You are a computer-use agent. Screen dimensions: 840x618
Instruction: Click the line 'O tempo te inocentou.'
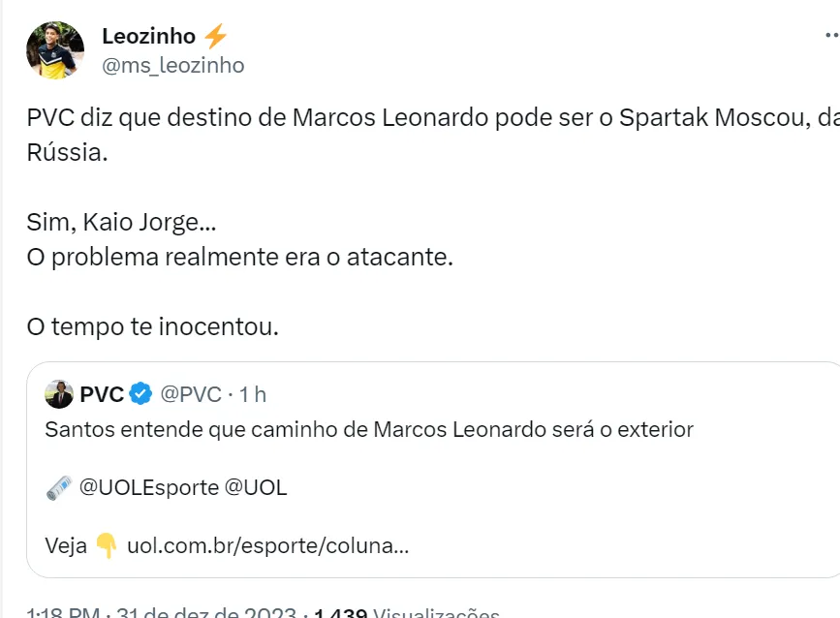152,327
